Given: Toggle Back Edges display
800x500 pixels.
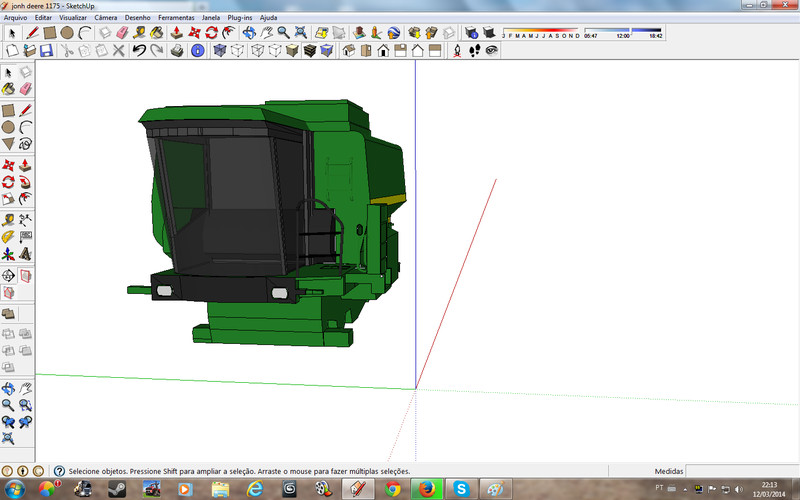Looking at the screenshot, I should tap(237, 50).
